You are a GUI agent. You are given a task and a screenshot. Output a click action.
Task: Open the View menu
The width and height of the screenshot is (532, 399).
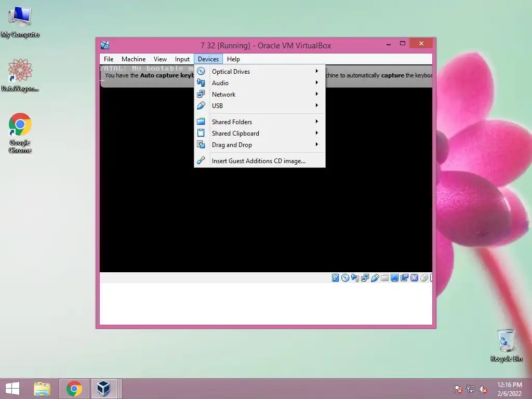pos(160,59)
